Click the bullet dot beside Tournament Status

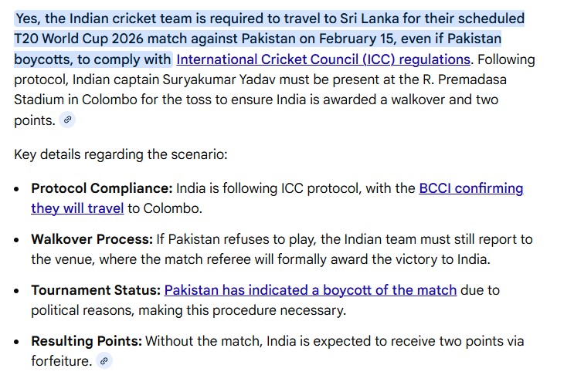(x=17, y=291)
